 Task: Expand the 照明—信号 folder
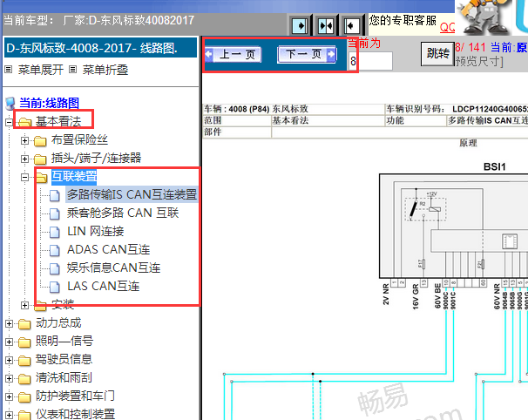pyautogui.click(x=9, y=342)
